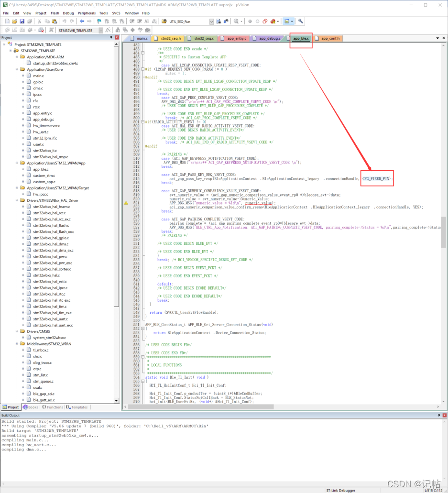Screen dimensions: 448x493
Task: Open the Configuration wrench icon
Action: point(301,22)
